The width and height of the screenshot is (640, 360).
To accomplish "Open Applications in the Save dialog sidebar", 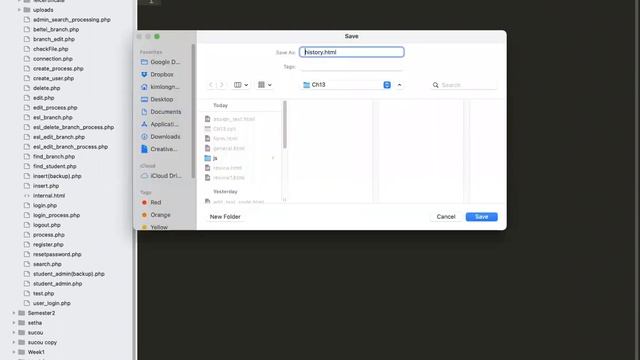I will click(160, 124).
